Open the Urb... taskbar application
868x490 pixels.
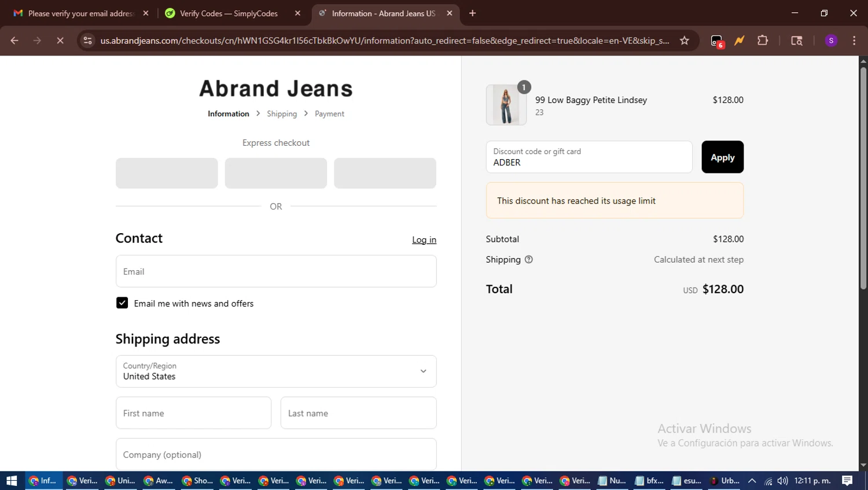(x=724, y=481)
